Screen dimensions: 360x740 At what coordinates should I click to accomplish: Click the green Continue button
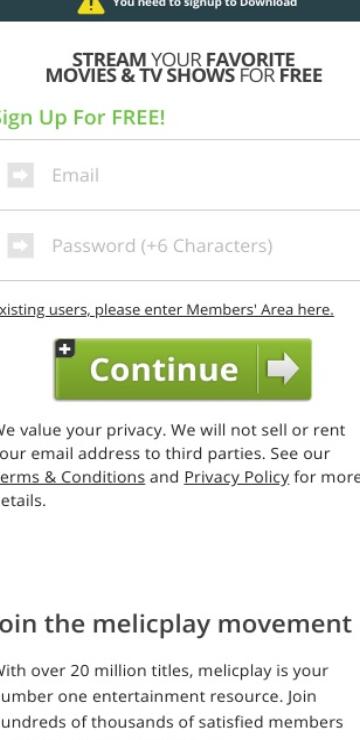pos(183,370)
